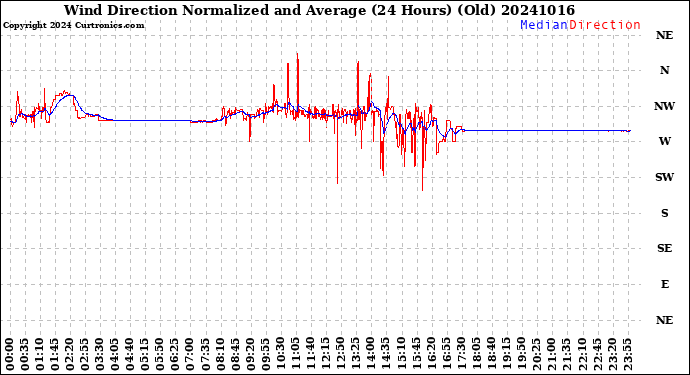Select the S label on the direction axis
The height and width of the screenshot is (375, 690).
tap(664, 213)
